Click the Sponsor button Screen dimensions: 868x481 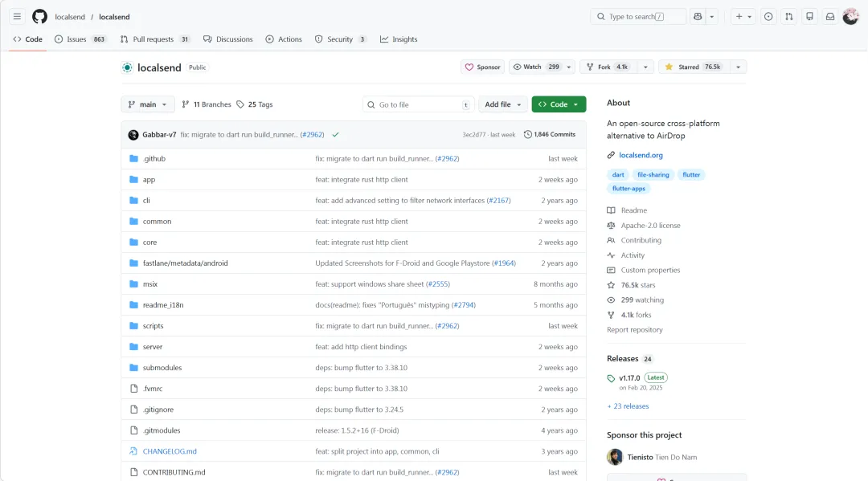[483, 67]
